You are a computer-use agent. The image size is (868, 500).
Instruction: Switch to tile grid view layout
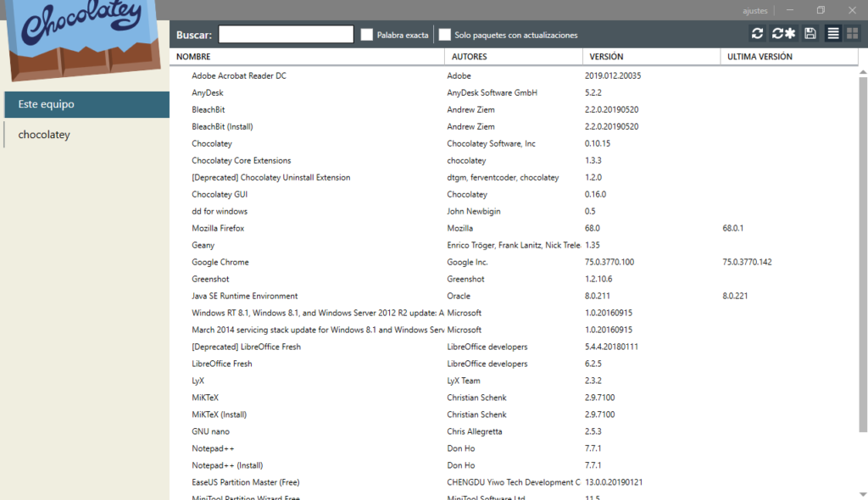click(x=853, y=34)
